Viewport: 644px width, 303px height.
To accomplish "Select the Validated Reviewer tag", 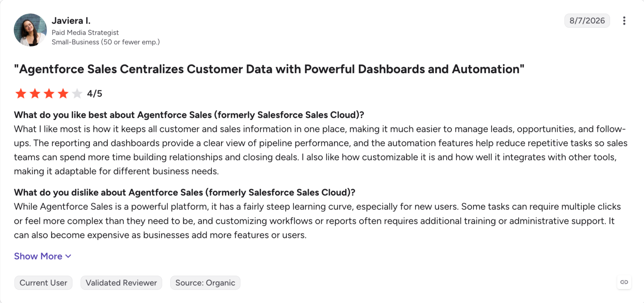I will [x=121, y=283].
